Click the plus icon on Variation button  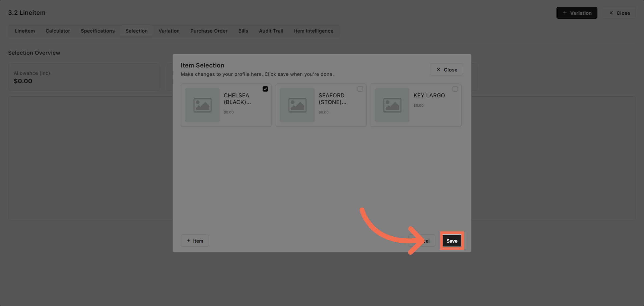[x=565, y=13]
